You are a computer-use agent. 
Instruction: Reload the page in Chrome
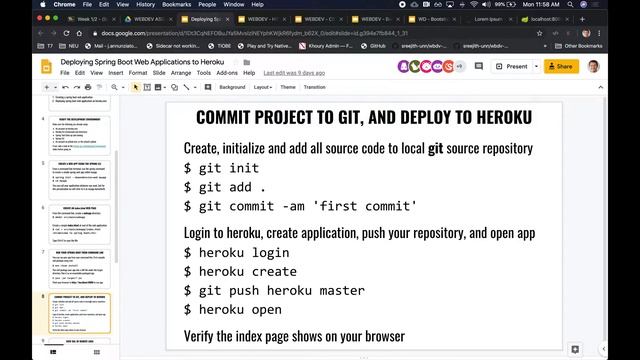tap(67, 33)
